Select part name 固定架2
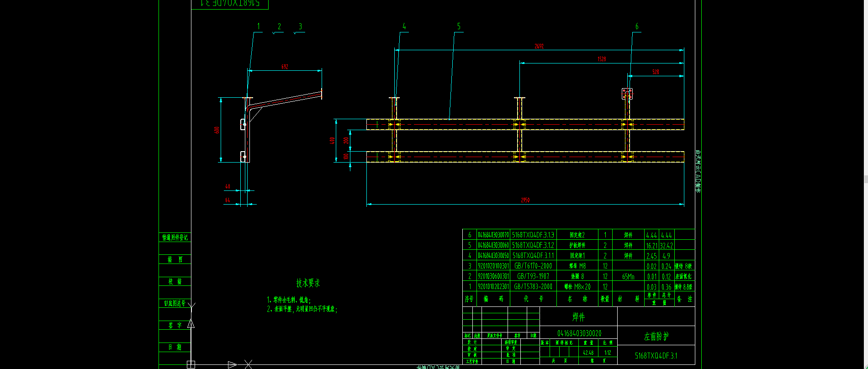This screenshot has width=868, height=369. (577, 235)
